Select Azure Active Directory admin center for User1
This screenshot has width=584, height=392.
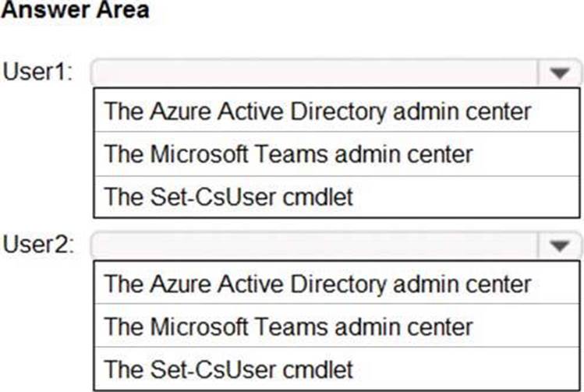click(317, 111)
